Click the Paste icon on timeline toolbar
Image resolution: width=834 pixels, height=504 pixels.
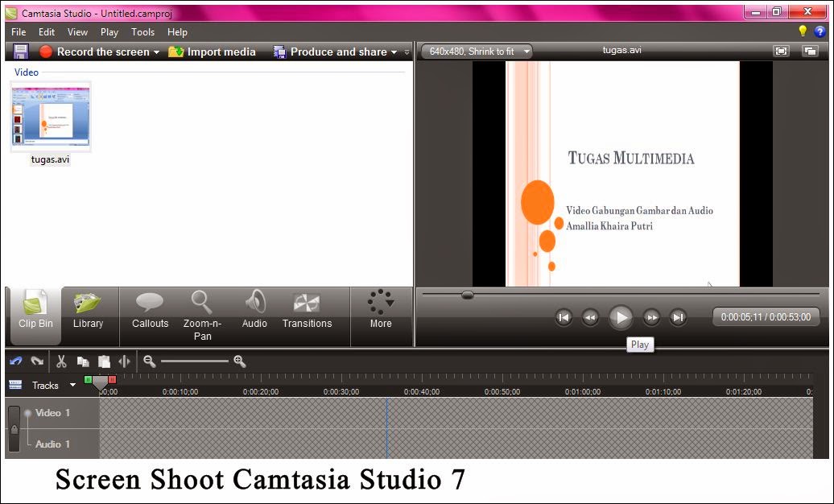click(105, 362)
